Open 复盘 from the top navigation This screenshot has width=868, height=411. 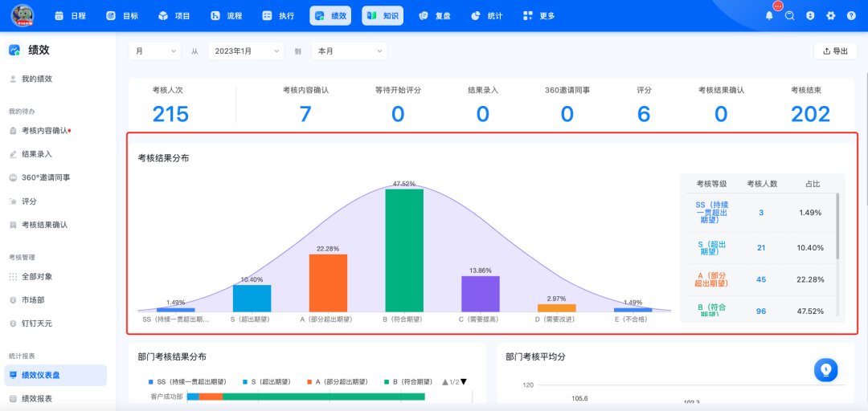tap(435, 16)
